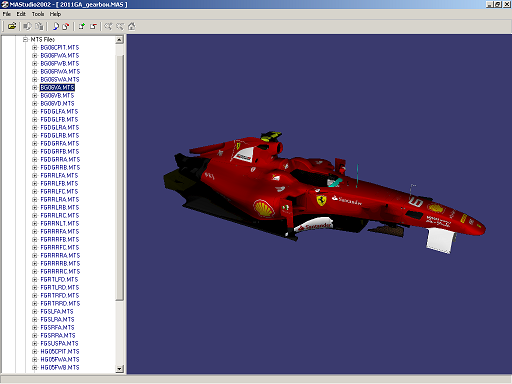Collapse the MTS Files root node

point(25,39)
